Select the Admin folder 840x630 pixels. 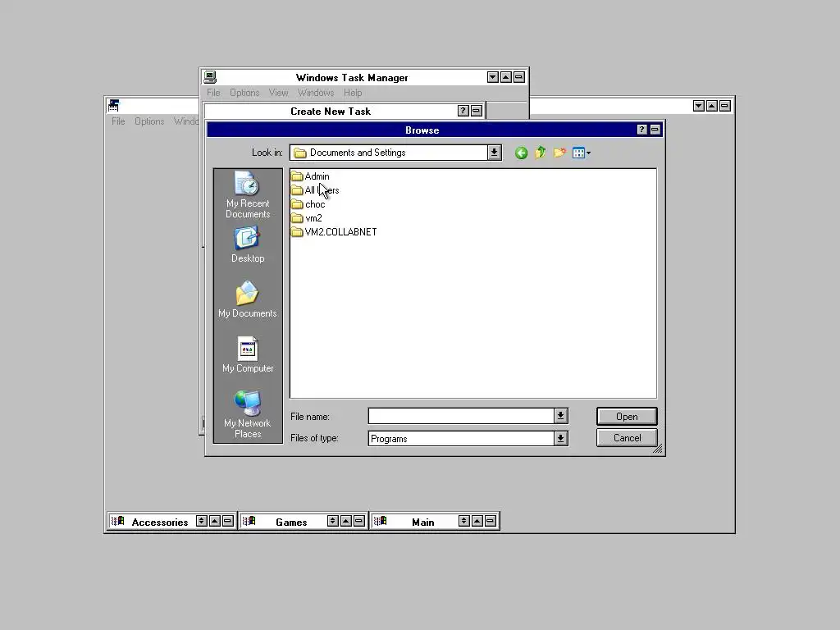[x=311, y=176]
